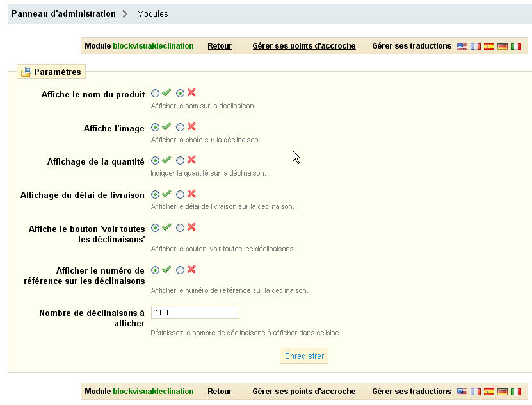
Task: Click green check icon for numéro de référence
Action: pyautogui.click(x=166, y=270)
